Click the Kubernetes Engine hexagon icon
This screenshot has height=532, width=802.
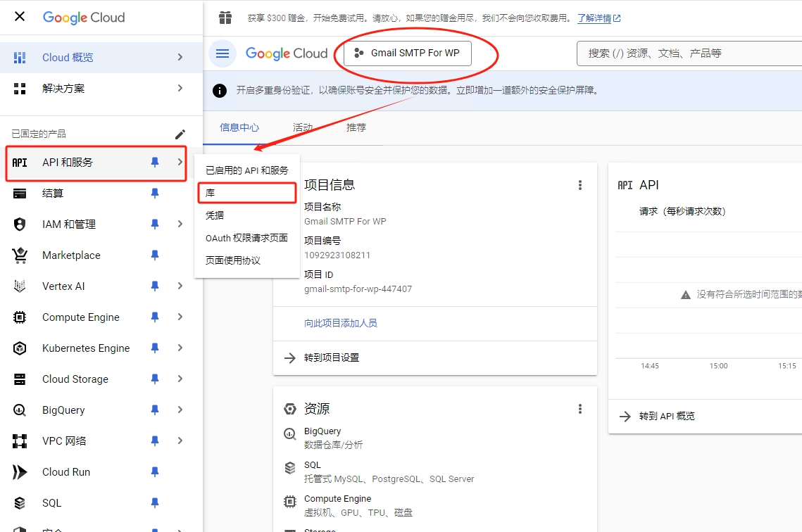20,348
